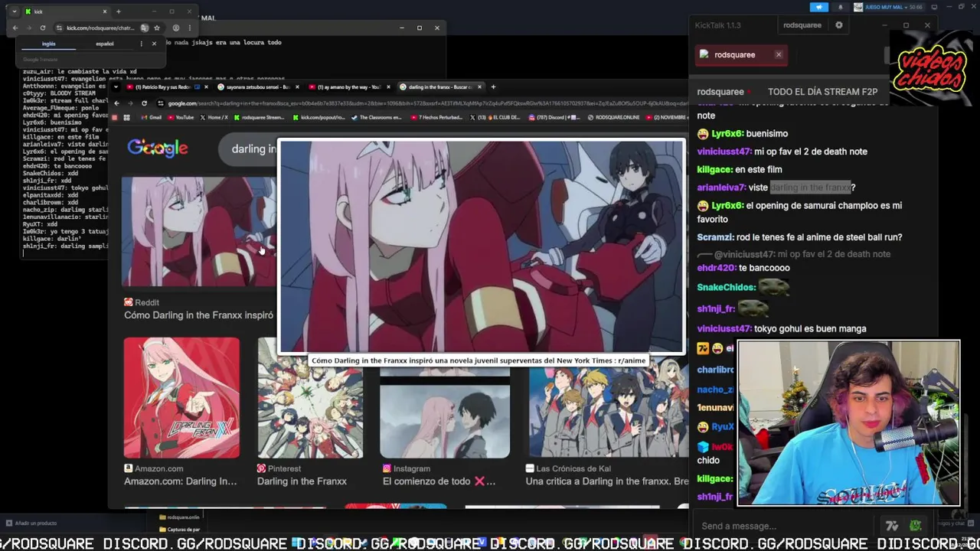The width and height of the screenshot is (980, 551).
Task: Click username Scramzi in KickTalk chat
Action: pos(716,237)
